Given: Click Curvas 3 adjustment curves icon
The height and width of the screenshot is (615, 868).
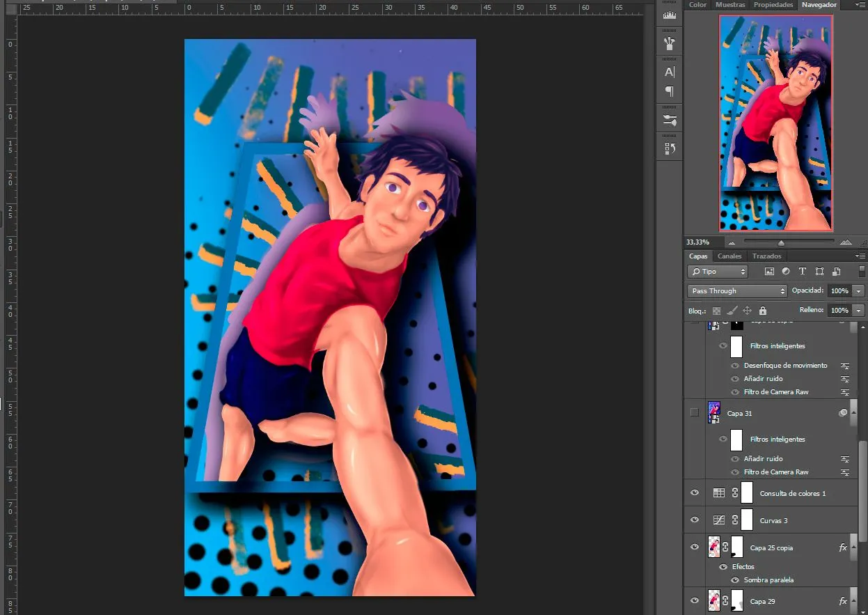Looking at the screenshot, I should click(719, 520).
